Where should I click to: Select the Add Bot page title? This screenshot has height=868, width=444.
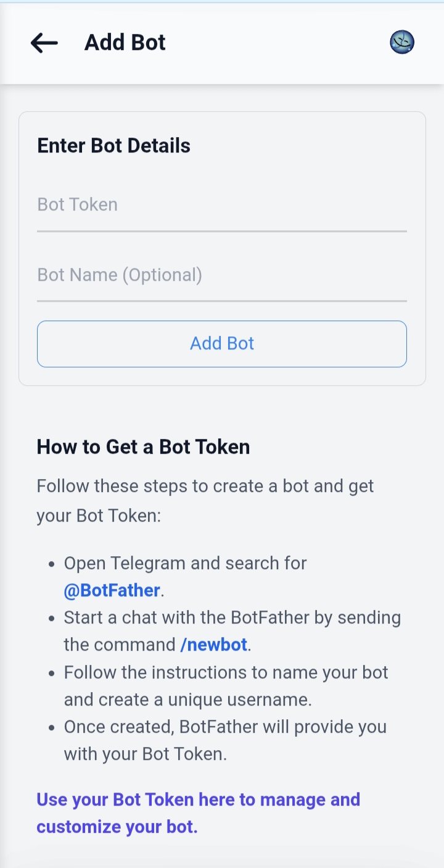[124, 43]
